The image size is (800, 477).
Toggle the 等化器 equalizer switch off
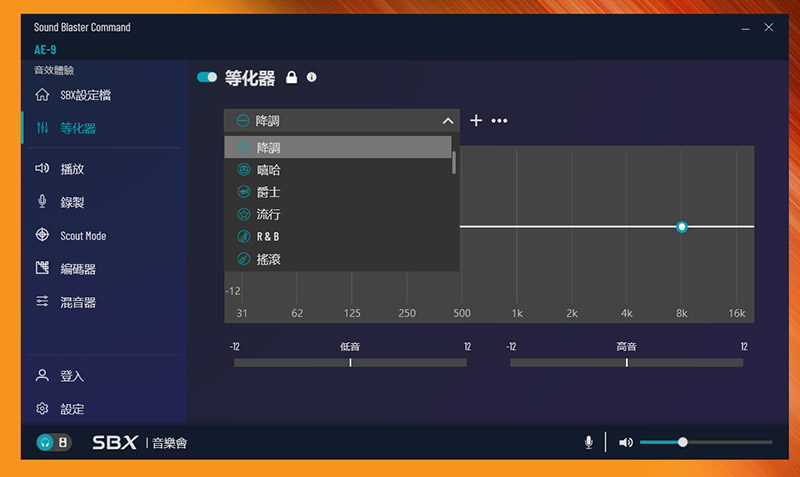point(207,77)
